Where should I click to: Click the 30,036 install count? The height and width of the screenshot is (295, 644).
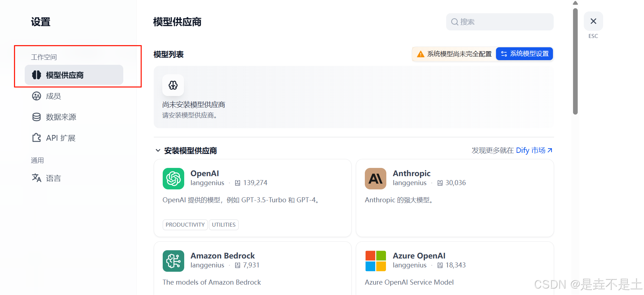[455, 183]
